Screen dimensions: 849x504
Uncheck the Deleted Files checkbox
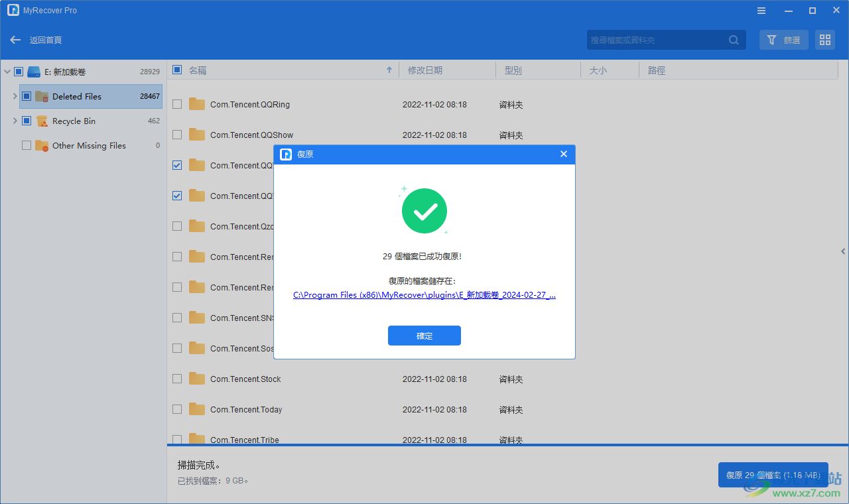[27, 95]
